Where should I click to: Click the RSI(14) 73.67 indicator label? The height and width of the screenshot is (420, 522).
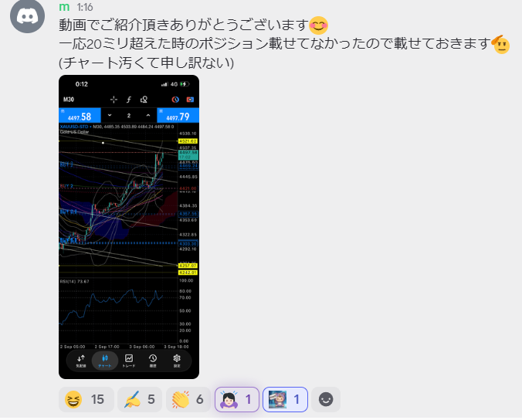click(75, 282)
